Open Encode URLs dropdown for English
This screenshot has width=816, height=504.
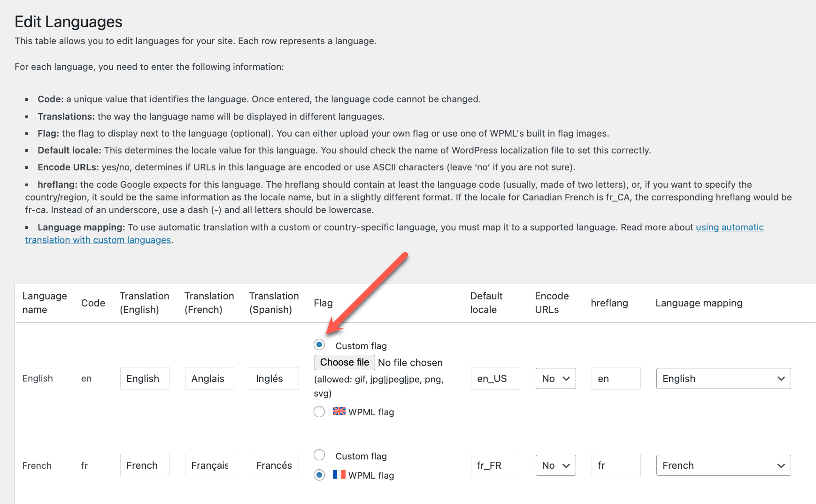[555, 378]
